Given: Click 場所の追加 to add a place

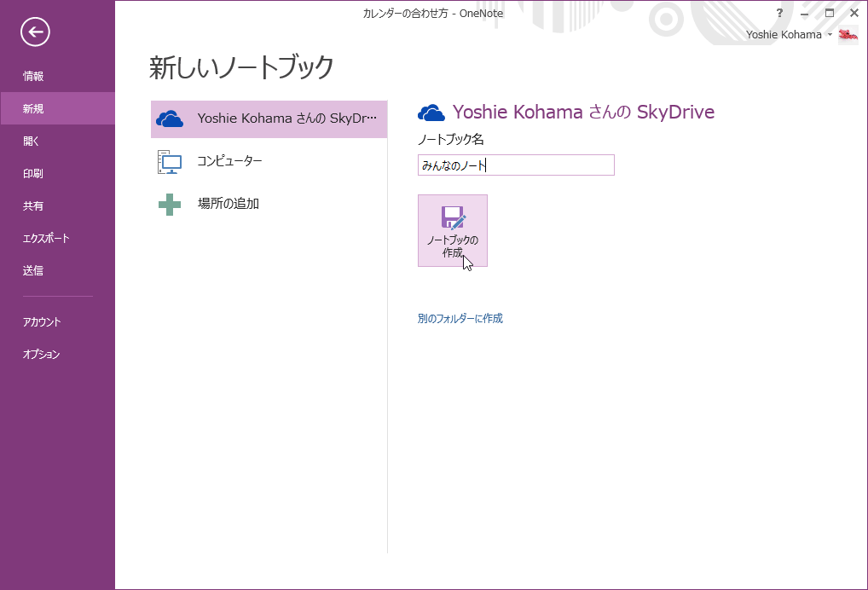Looking at the screenshot, I should pos(269,204).
